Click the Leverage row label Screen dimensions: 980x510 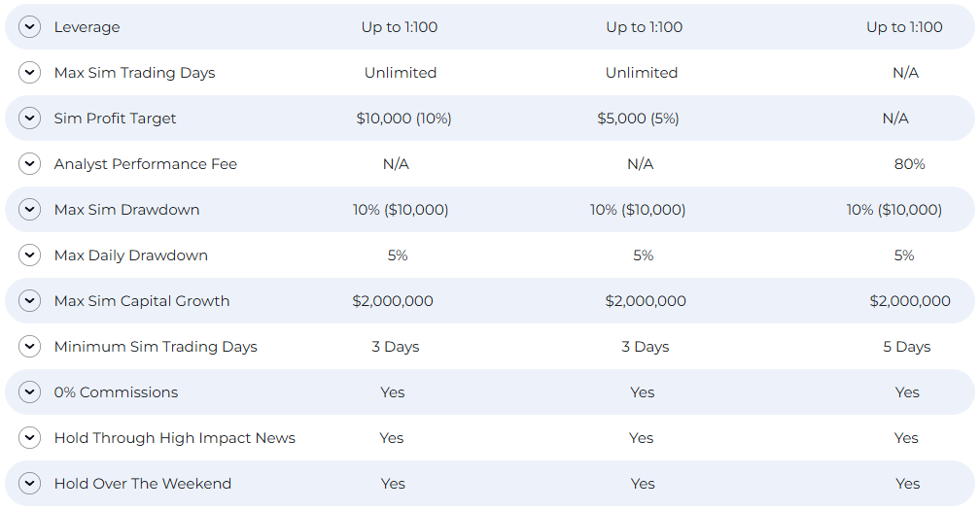[x=87, y=27]
